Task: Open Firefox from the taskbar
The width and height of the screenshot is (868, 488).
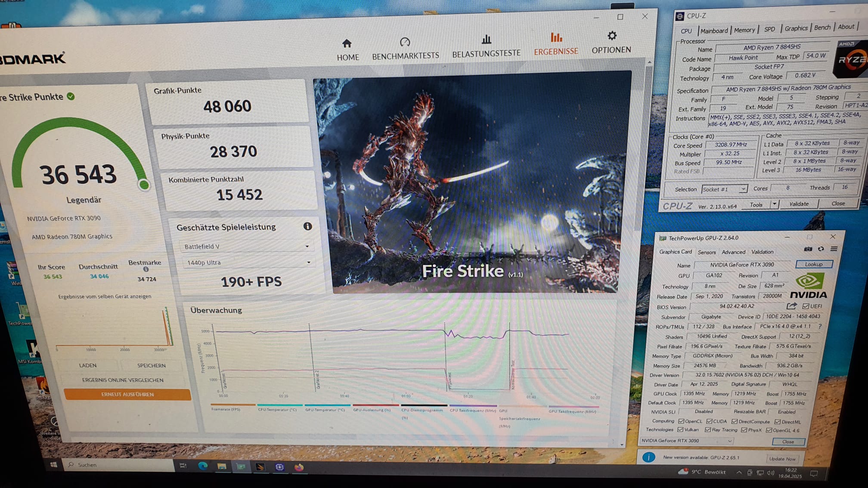Action: pos(299,467)
